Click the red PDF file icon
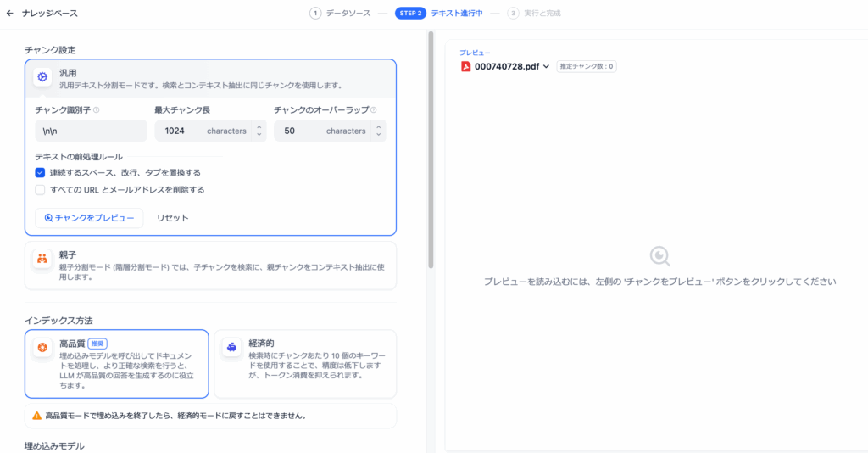Screen dimensions: 868x453 tap(465, 66)
